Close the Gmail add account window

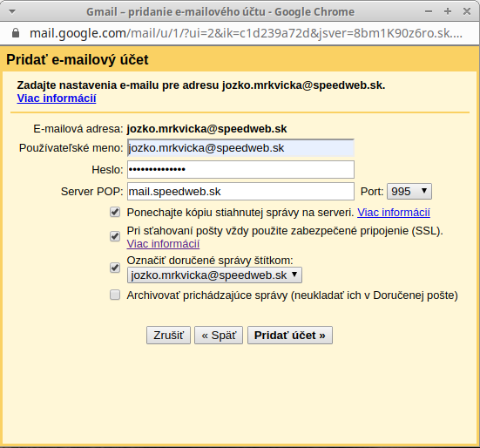[467, 11]
